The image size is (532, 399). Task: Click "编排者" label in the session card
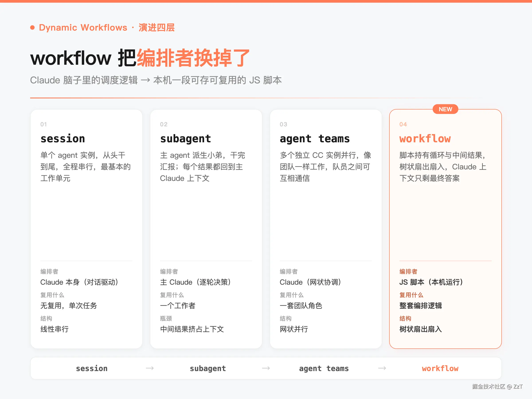click(49, 272)
